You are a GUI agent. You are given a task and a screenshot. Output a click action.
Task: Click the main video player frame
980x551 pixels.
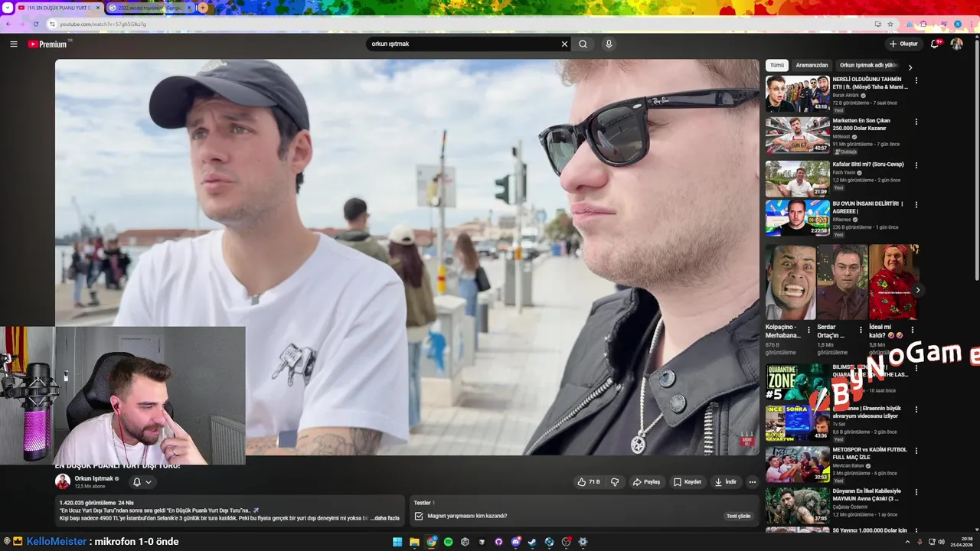pyautogui.click(x=407, y=257)
